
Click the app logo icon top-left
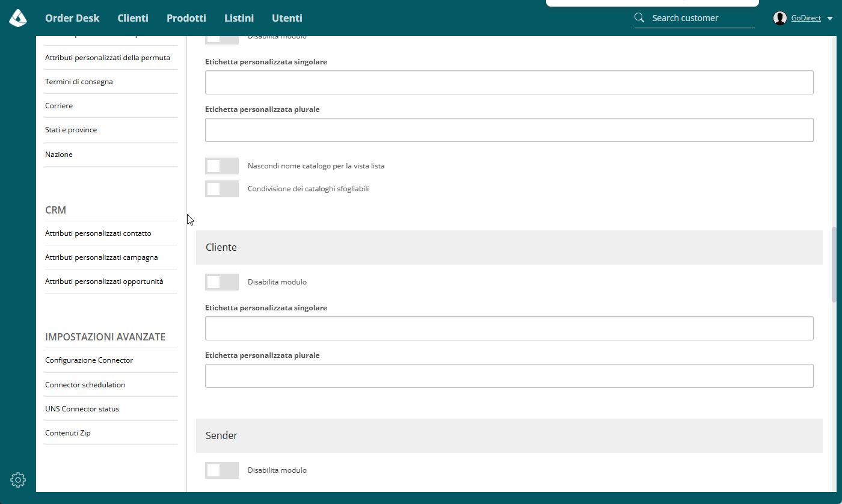[x=18, y=18]
